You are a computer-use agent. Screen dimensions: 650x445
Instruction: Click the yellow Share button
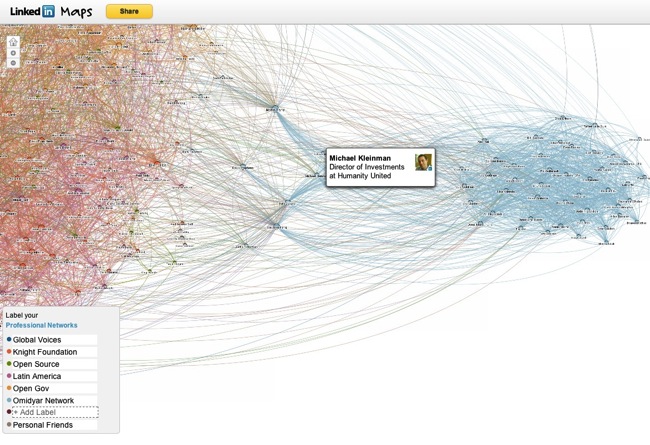pos(129,11)
